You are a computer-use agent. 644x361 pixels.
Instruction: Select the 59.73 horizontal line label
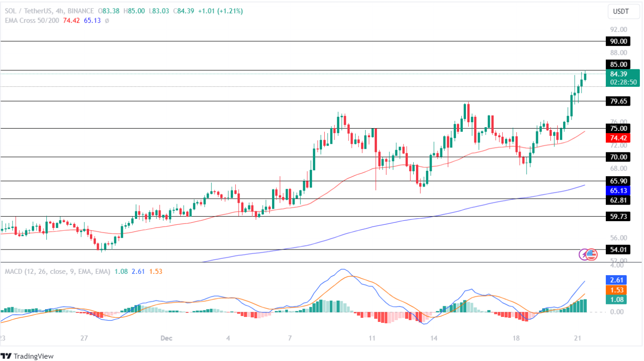click(618, 216)
